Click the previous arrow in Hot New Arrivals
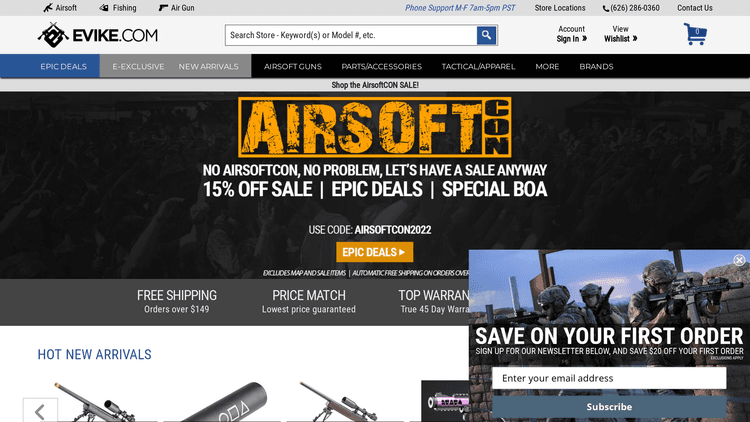The image size is (750, 422). click(40, 410)
